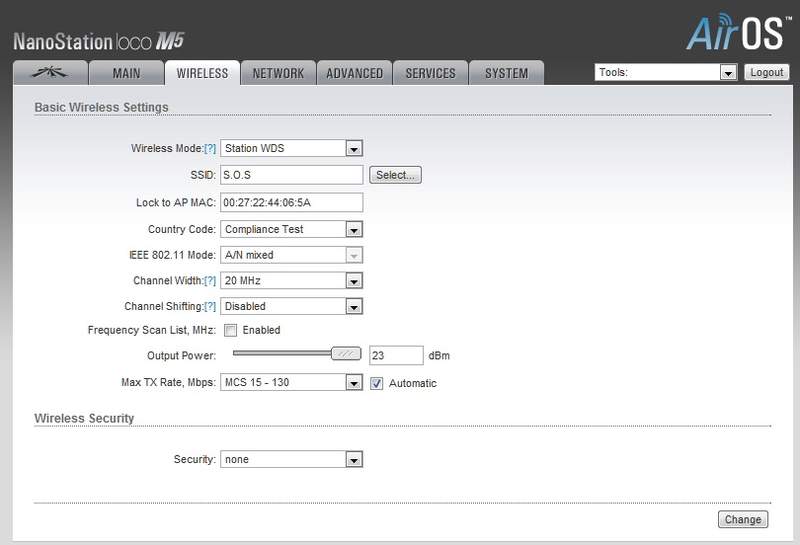This screenshot has height=545, width=800.
Task: Open the Channel Width dropdown
Action: pyautogui.click(x=291, y=280)
